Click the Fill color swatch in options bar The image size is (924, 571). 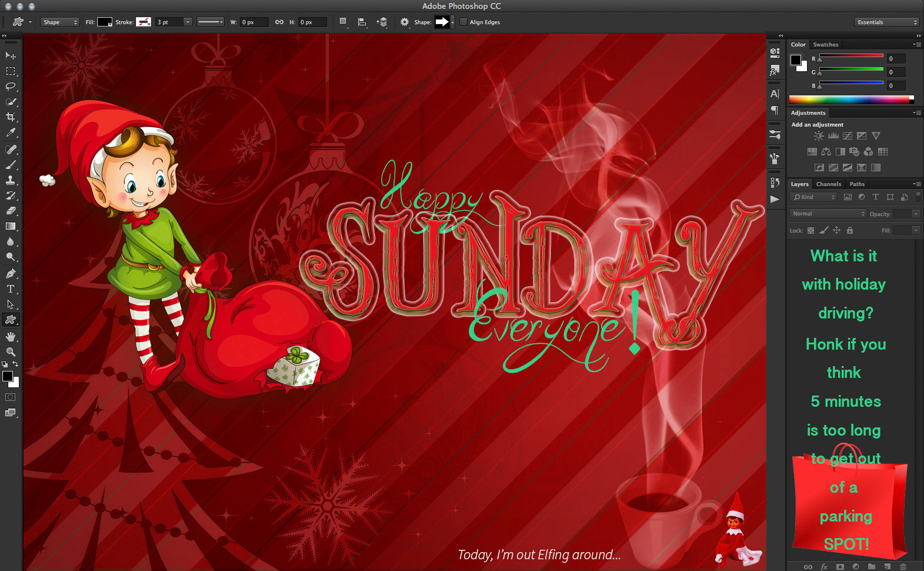105,22
